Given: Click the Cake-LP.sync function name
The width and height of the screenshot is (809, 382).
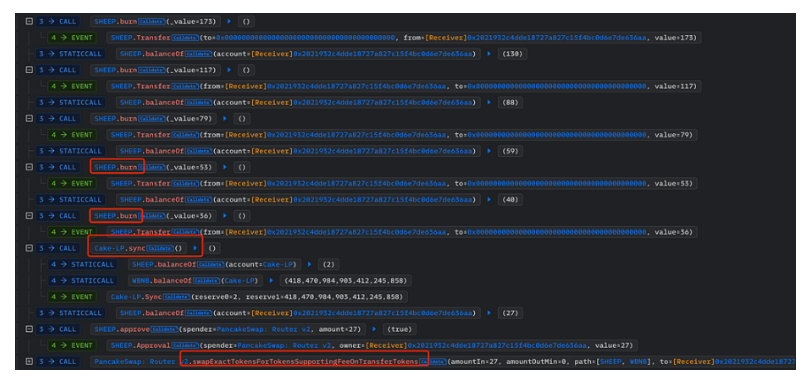Looking at the screenshot, I should (x=120, y=248).
